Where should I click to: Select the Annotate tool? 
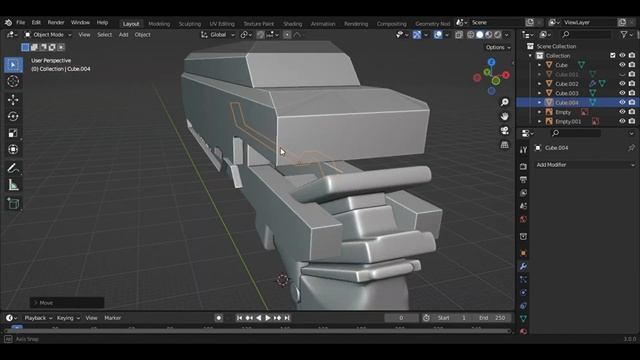click(x=13, y=168)
